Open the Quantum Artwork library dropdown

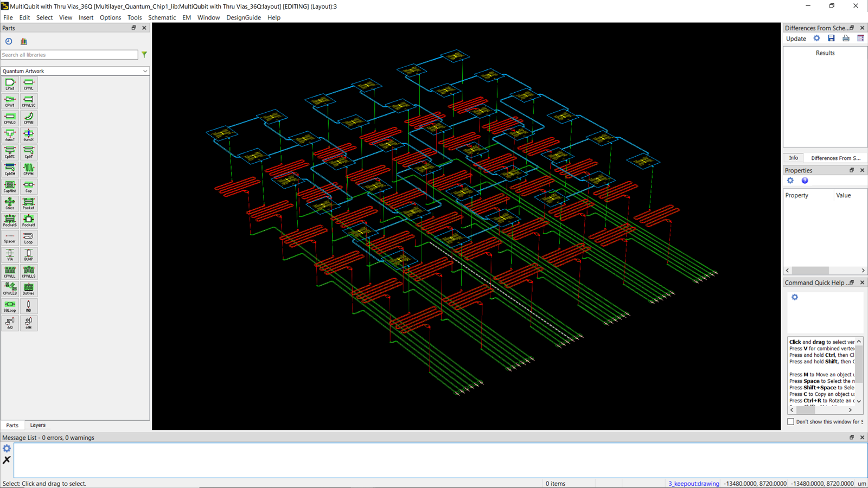click(145, 70)
